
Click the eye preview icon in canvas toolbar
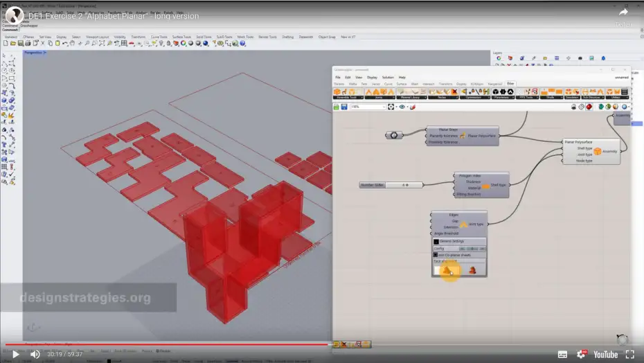pos(402,107)
